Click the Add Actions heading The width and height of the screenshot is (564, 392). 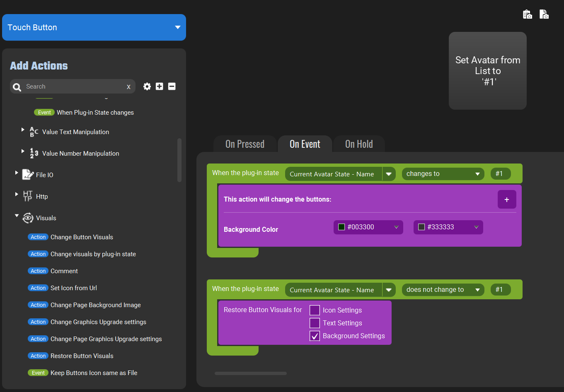[x=39, y=66]
